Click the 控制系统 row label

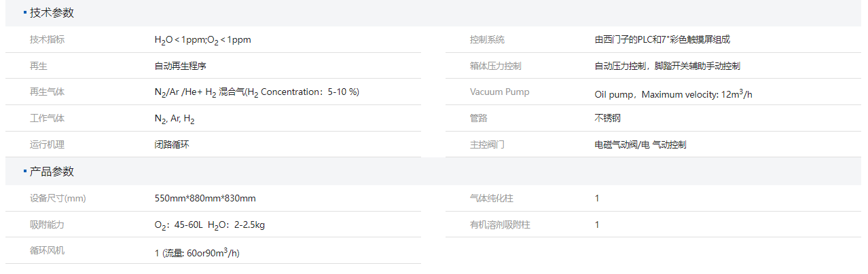(487, 39)
